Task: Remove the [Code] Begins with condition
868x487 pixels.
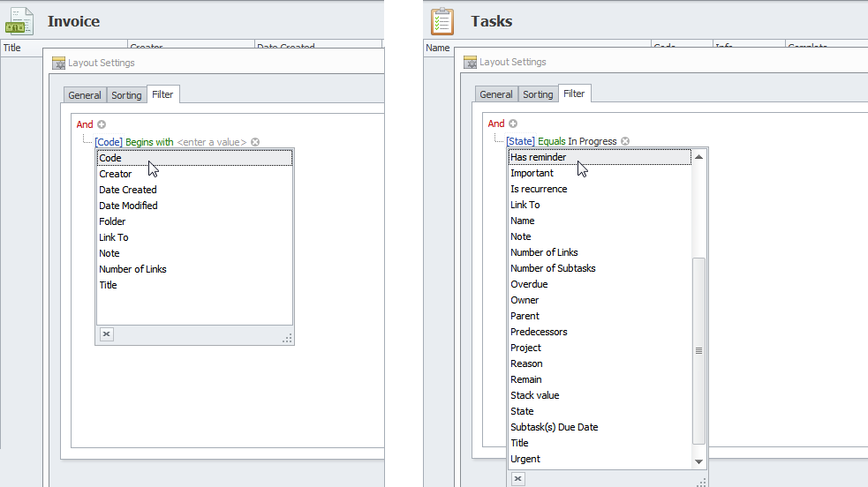Action: click(x=255, y=142)
